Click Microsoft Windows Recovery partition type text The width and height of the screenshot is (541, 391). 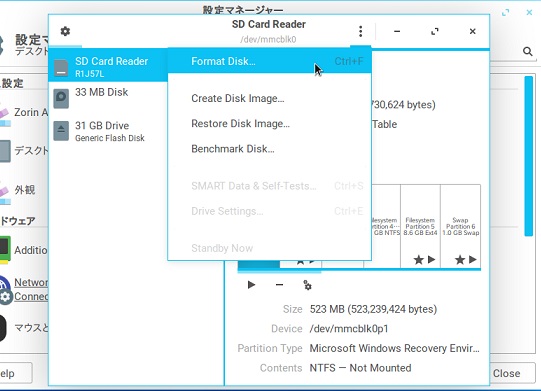coord(394,348)
